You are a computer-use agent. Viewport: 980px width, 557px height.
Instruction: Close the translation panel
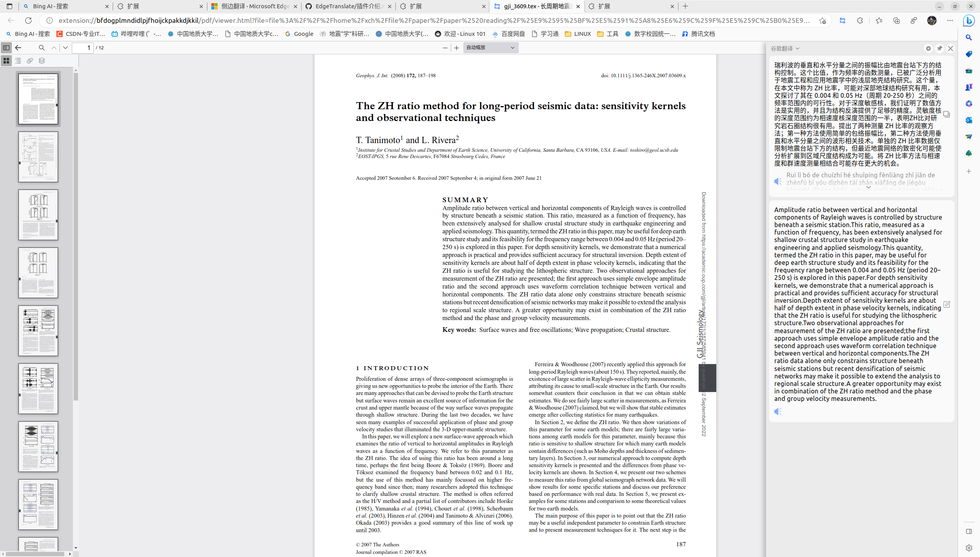point(950,48)
